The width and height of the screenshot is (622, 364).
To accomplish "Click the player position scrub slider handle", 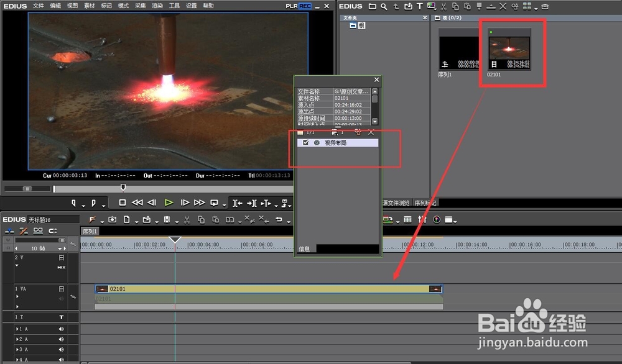I will (123, 188).
